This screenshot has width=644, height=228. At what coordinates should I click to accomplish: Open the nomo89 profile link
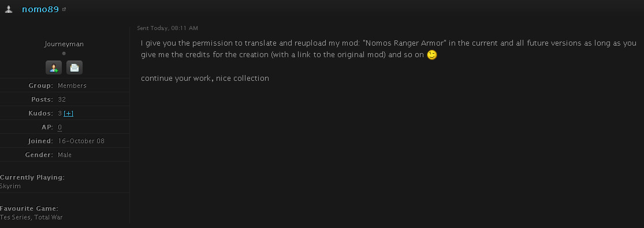(40, 9)
